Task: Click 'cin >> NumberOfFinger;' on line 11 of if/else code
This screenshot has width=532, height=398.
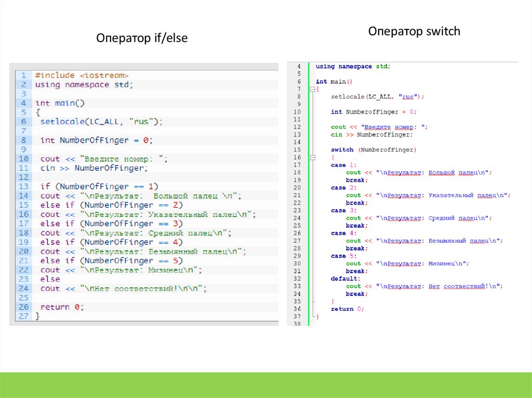Action: coord(94,168)
